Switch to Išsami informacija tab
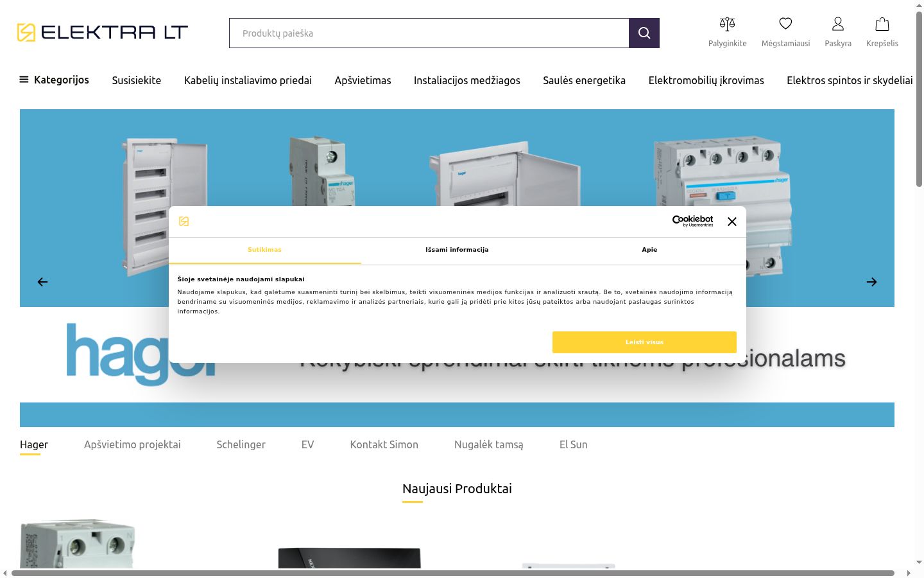924x578 pixels. [x=457, y=250]
